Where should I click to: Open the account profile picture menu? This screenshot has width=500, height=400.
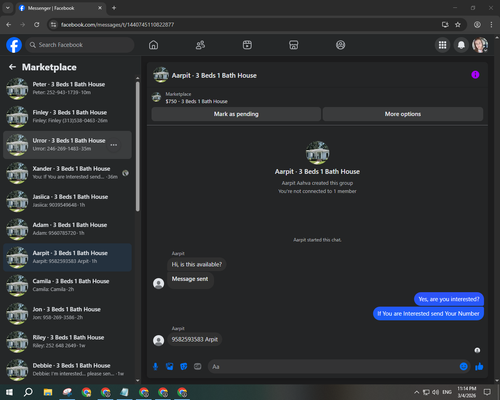(480, 45)
